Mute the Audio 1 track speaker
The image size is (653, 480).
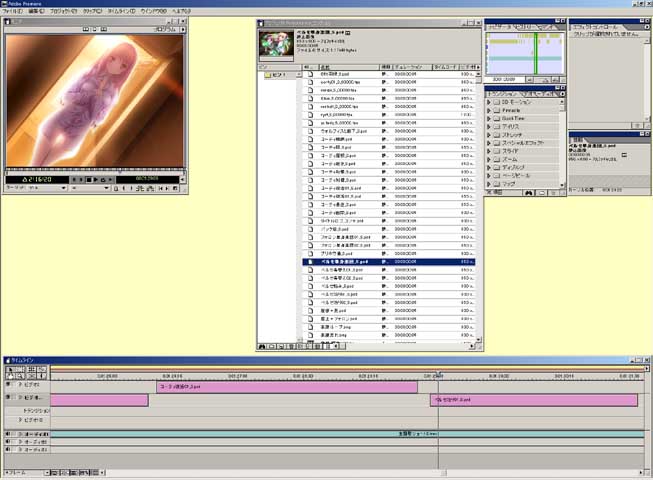(8, 434)
